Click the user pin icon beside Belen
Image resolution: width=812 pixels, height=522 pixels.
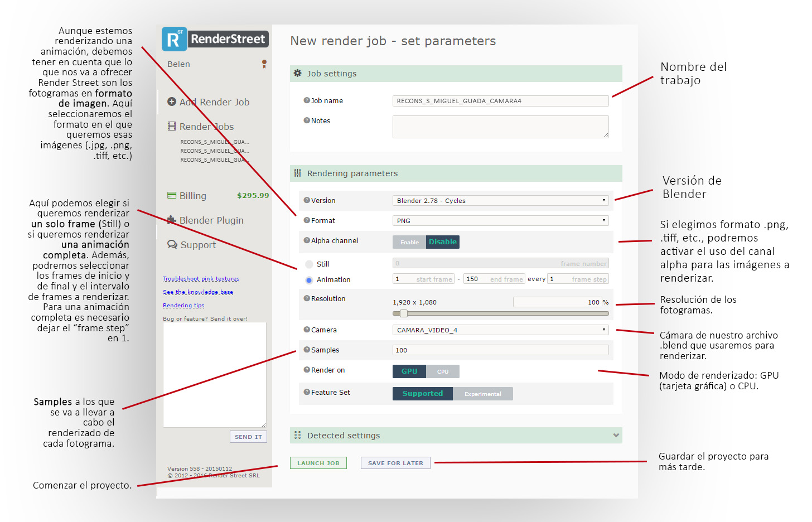point(264,64)
